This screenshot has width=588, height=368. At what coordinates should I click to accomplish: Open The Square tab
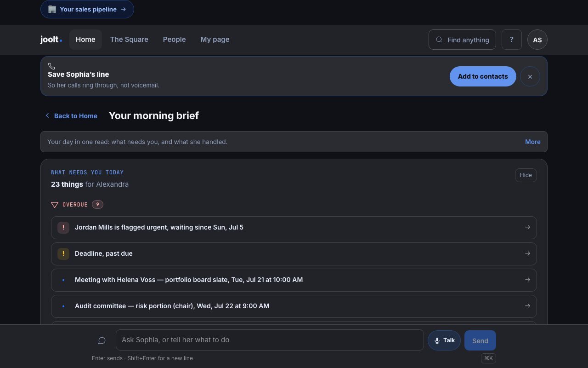tap(129, 40)
